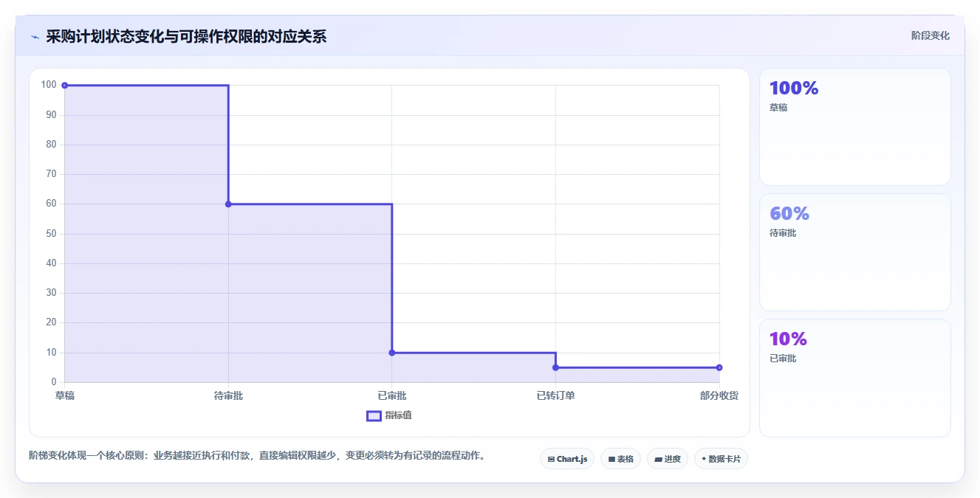The image size is (980, 498).
Task: Click the y-axis value 0
Action: (54, 382)
